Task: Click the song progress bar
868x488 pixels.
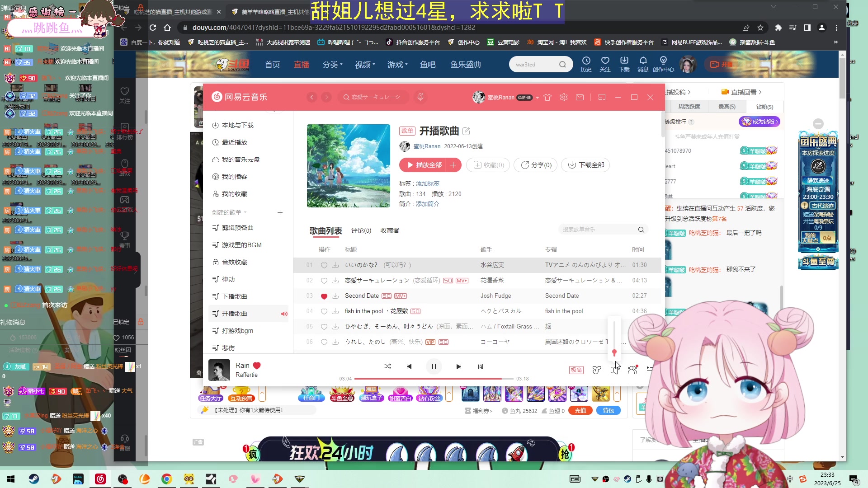Action: click(x=434, y=379)
